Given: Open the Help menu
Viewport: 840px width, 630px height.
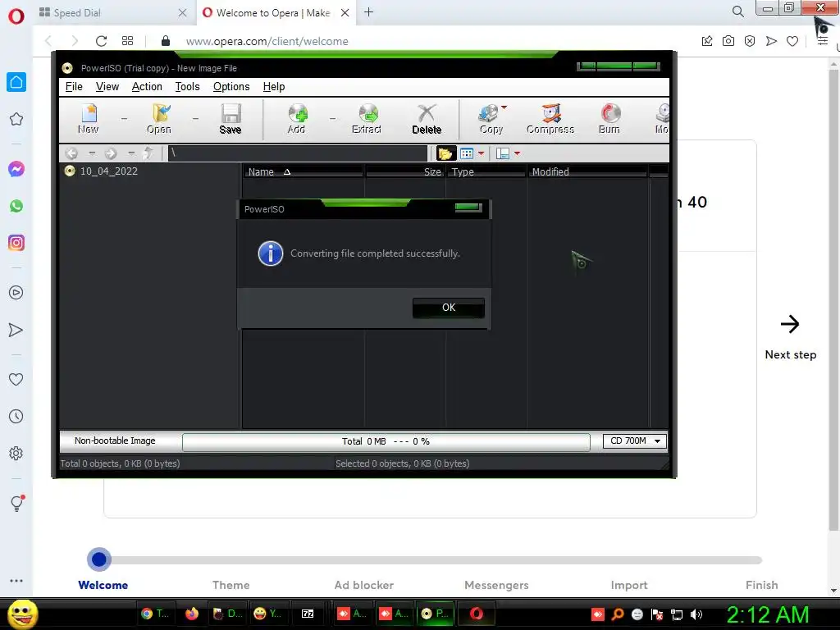Looking at the screenshot, I should [x=274, y=87].
